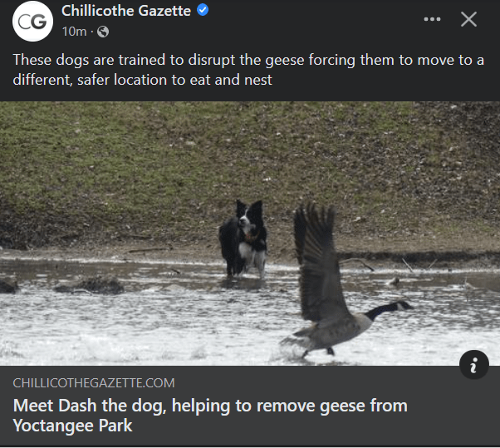Open the 'Meet Dash the dog' headline
Image resolution: width=500 pixels, height=448 pixels.
(210, 416)
